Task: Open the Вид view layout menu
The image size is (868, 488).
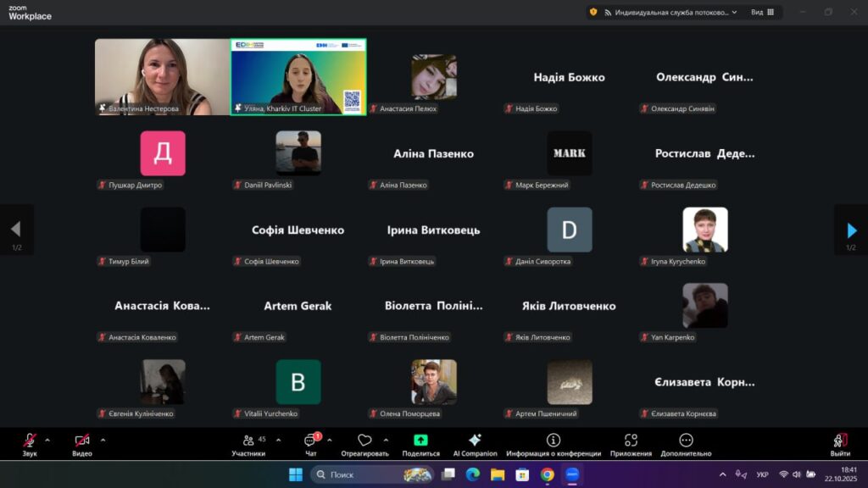Action: pyautogui.click(x=761, y=12)
